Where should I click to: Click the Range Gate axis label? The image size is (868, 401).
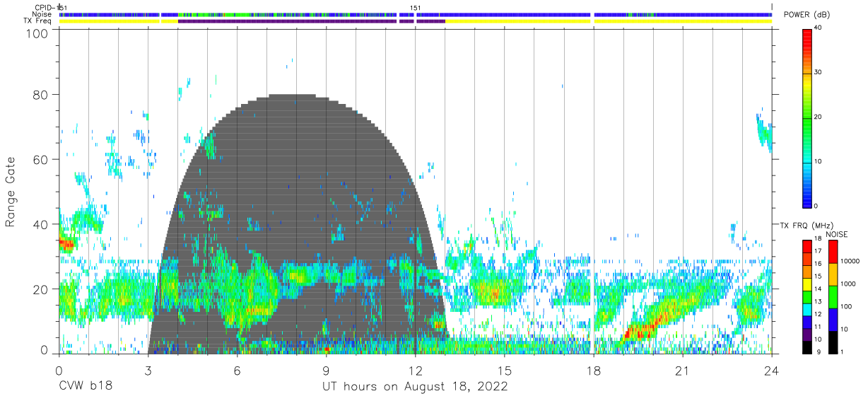tap(11, 192)
